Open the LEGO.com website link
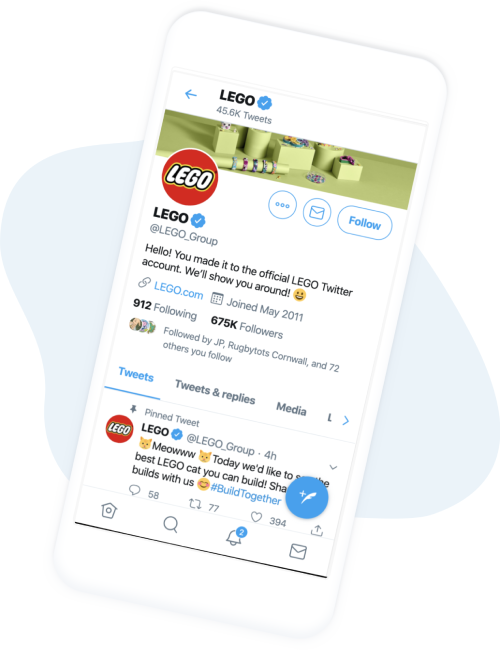 click(x=178, y=290)
